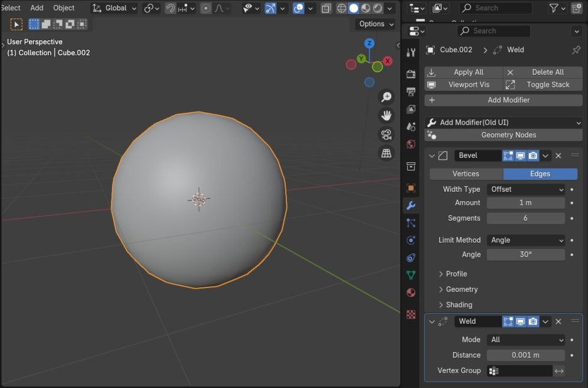Toggle Bevel modifier render camera icon

[533, 156]
